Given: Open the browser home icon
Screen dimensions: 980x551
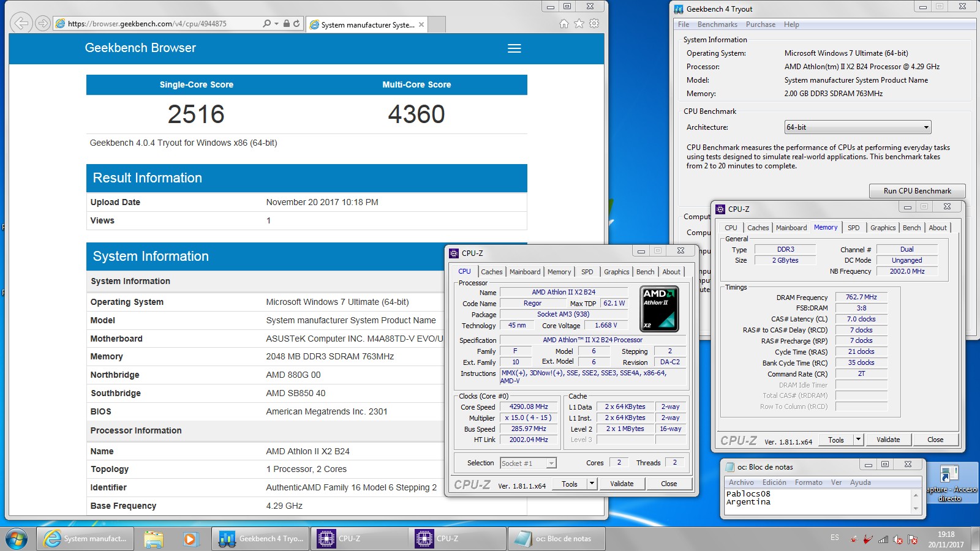Looking at the screenshot, I should (x=564, y=23).
